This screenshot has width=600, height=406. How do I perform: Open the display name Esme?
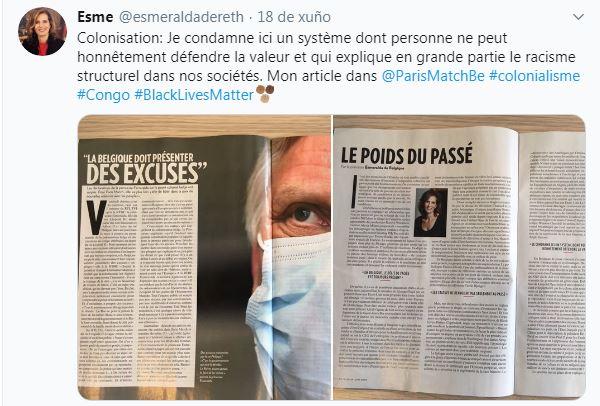(95, 17)
